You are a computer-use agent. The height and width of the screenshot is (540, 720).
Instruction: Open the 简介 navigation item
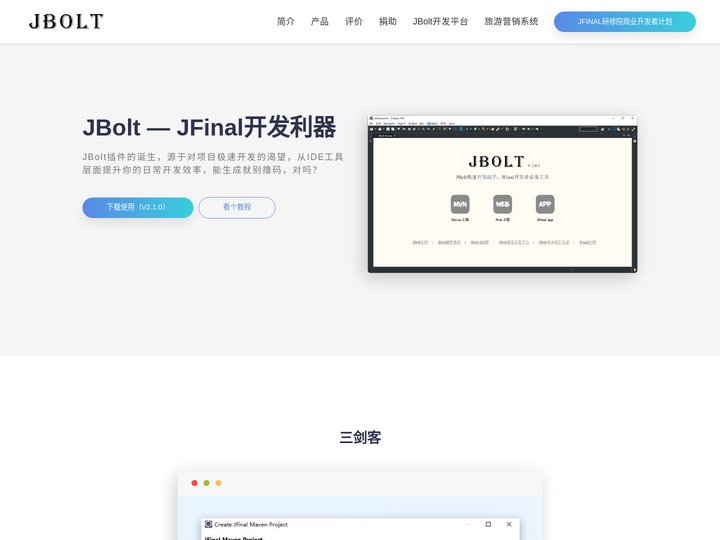point(286,22)
